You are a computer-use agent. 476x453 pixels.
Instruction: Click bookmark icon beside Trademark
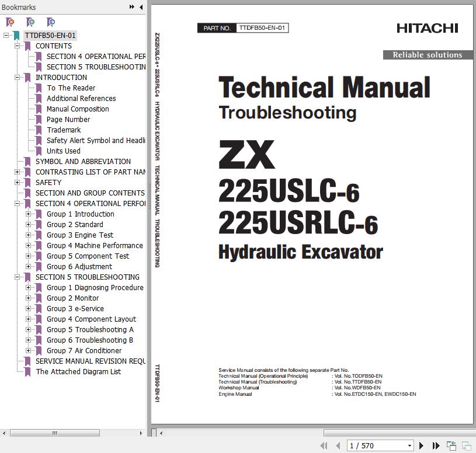[39, 130]
